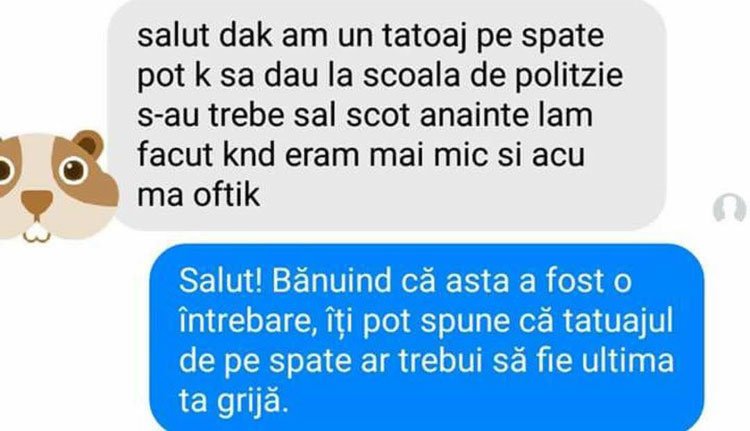
Task: Click the hamster avatar's brown nose
Action: pos(37,202)
